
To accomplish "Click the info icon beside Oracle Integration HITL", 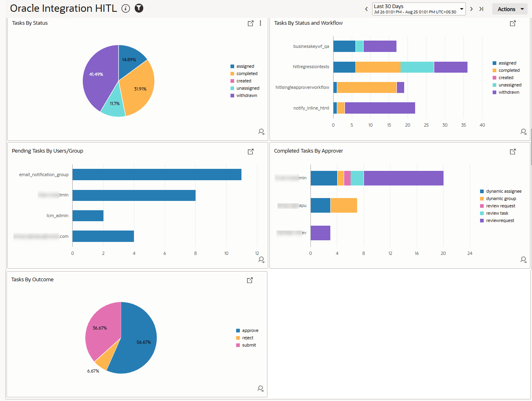I will point(126,9).
